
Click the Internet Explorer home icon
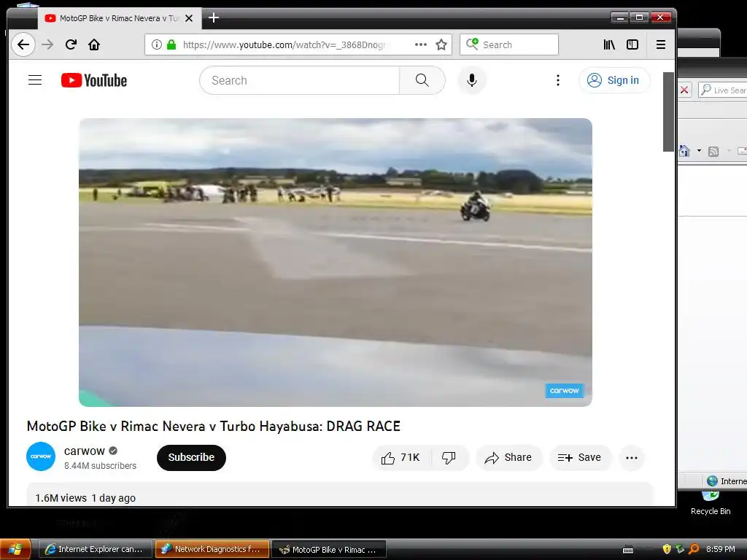click(x=684, y=151)
